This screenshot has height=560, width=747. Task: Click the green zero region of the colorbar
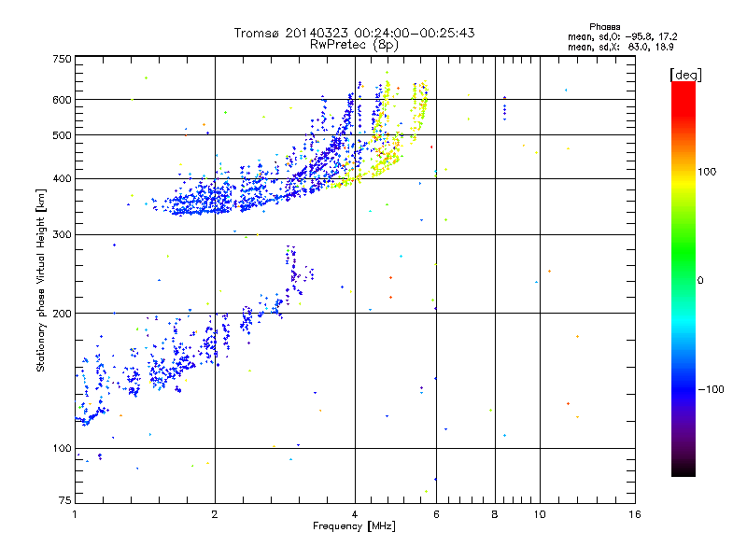(684, 279)
